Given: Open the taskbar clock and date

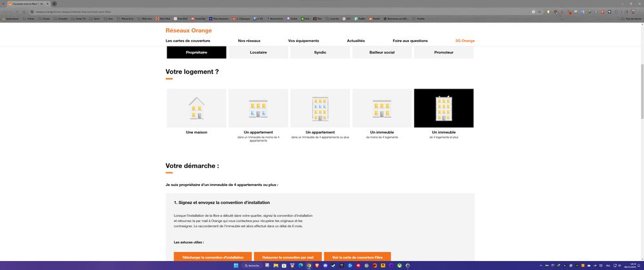Looking at the screenshot, I should pyautogui.click(x=629, y=266).
